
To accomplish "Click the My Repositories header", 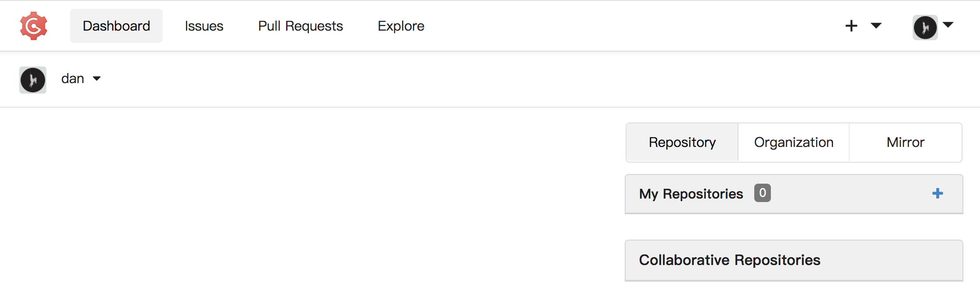I will [794, 194].
